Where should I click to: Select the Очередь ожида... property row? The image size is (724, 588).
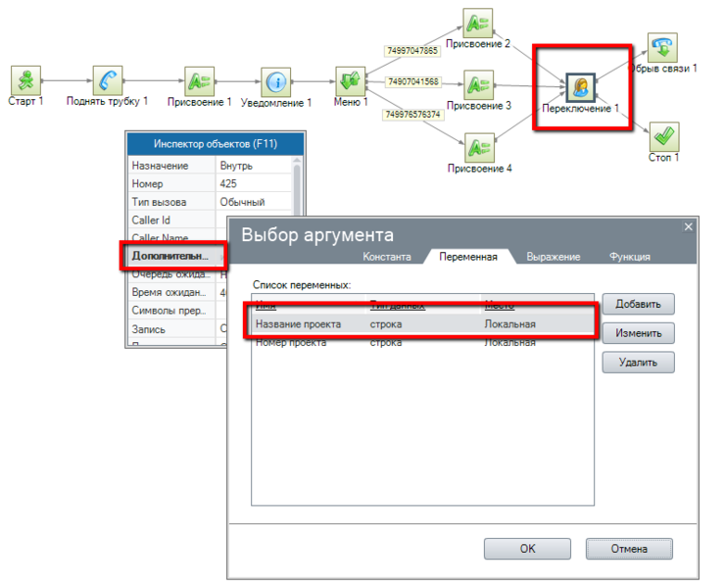click(177, 274)
